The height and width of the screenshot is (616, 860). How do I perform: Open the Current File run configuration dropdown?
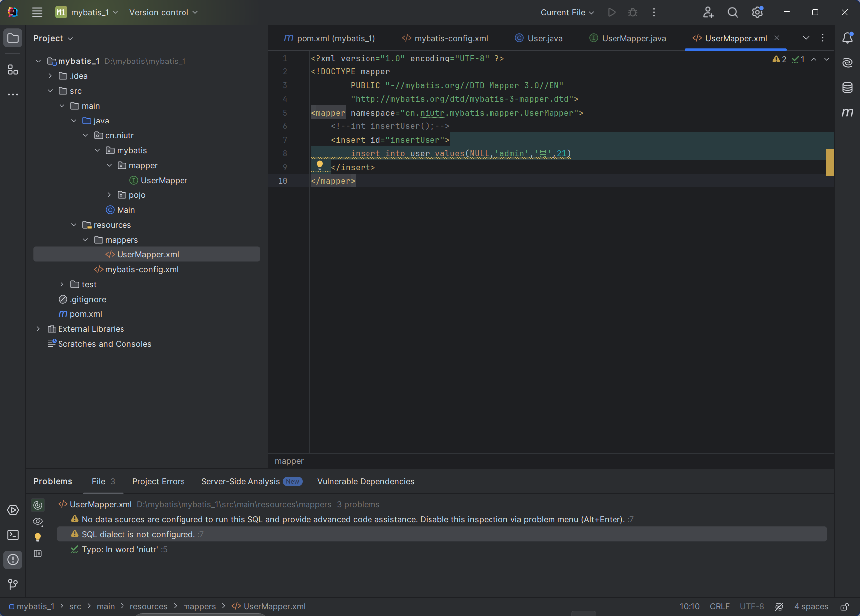[567, 12]
